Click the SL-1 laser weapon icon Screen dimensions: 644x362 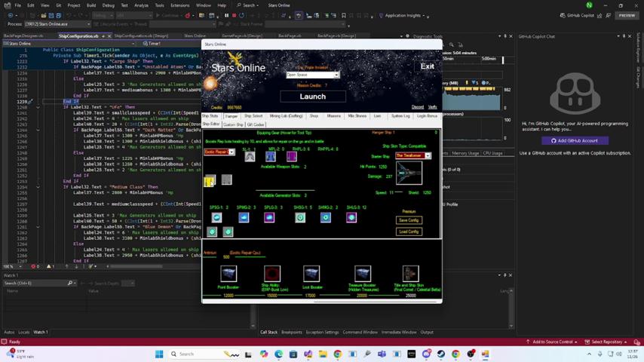click(250, 157)
